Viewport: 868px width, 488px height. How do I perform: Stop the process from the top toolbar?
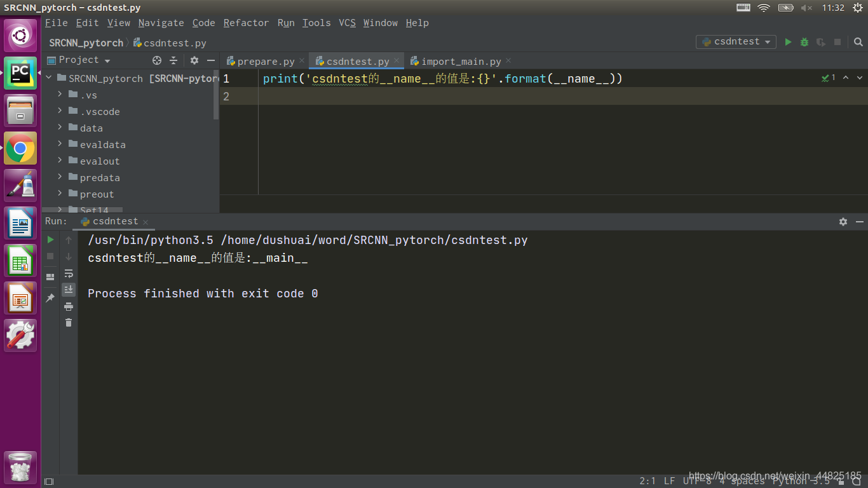pos(837,42)
